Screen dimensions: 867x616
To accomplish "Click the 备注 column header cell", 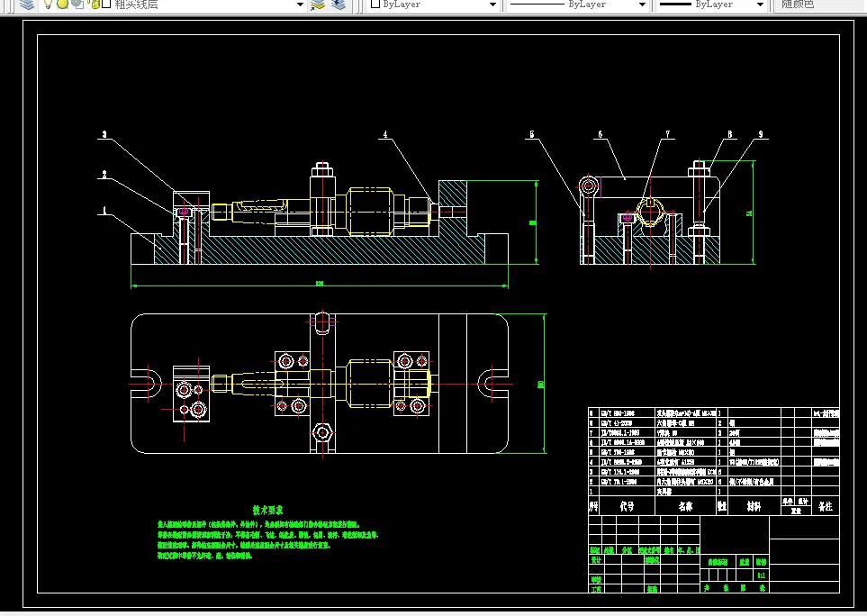I will 825,506.
